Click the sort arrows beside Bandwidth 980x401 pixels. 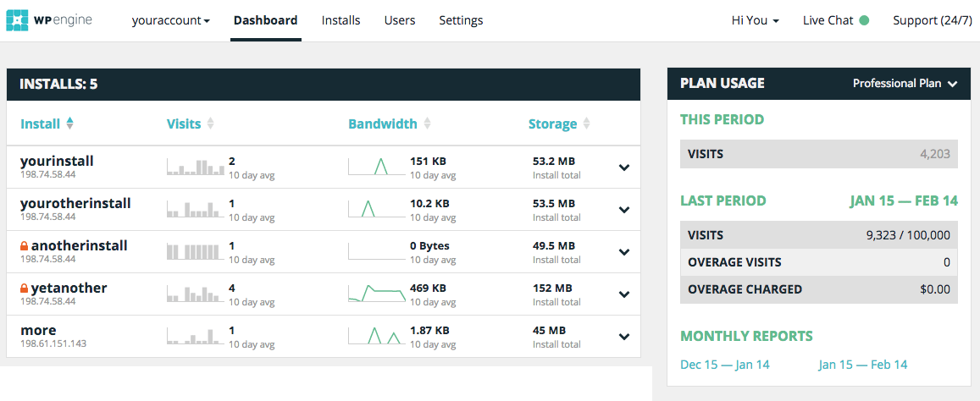pos(427,124)
